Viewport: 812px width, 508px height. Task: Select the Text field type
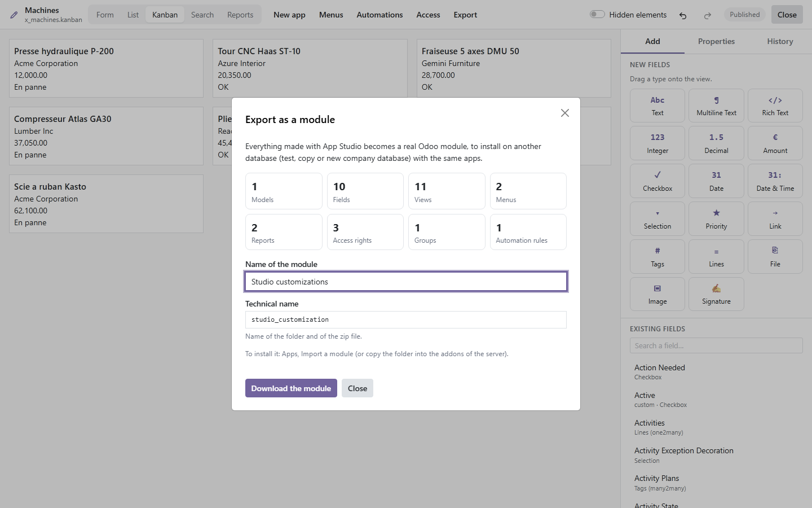657,106
